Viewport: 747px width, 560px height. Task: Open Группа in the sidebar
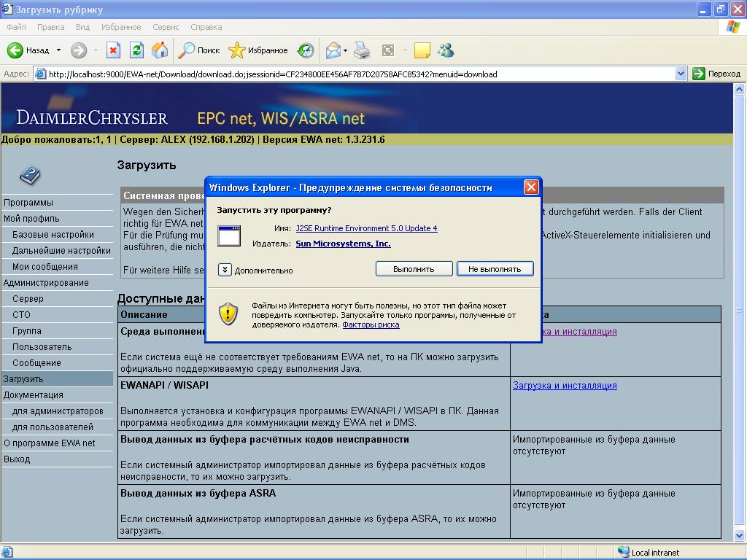point(27,330)
